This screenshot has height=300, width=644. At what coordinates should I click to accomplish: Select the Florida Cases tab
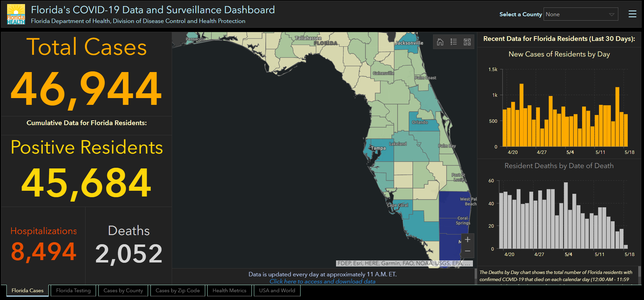[27, 291]
